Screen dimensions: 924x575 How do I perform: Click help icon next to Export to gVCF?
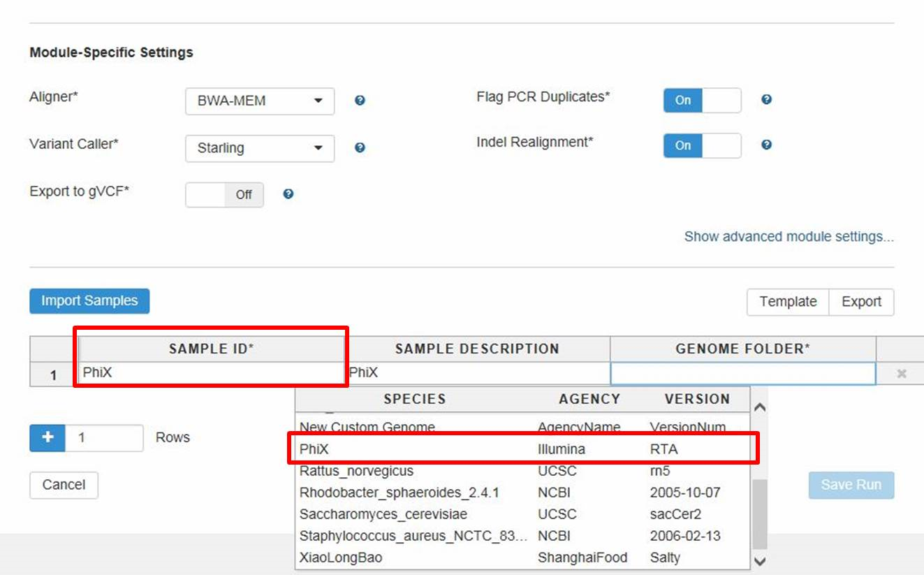(288, 194)
